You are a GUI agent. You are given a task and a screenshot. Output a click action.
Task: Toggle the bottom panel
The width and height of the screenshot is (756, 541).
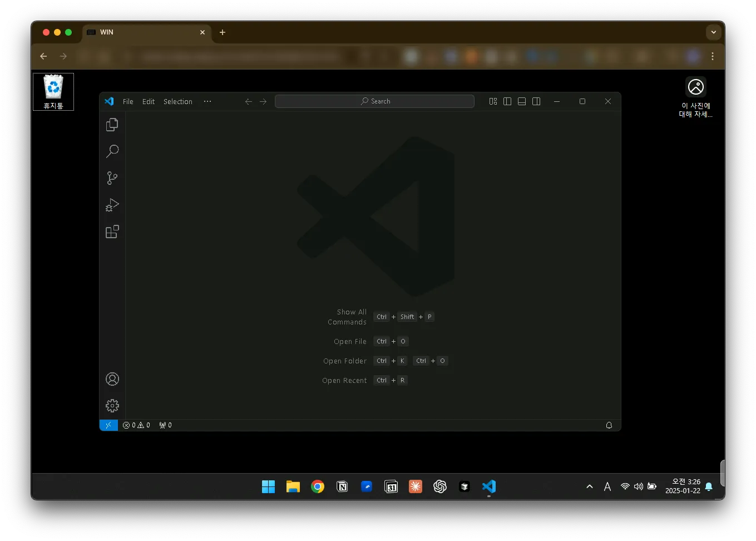coord(522,101)
